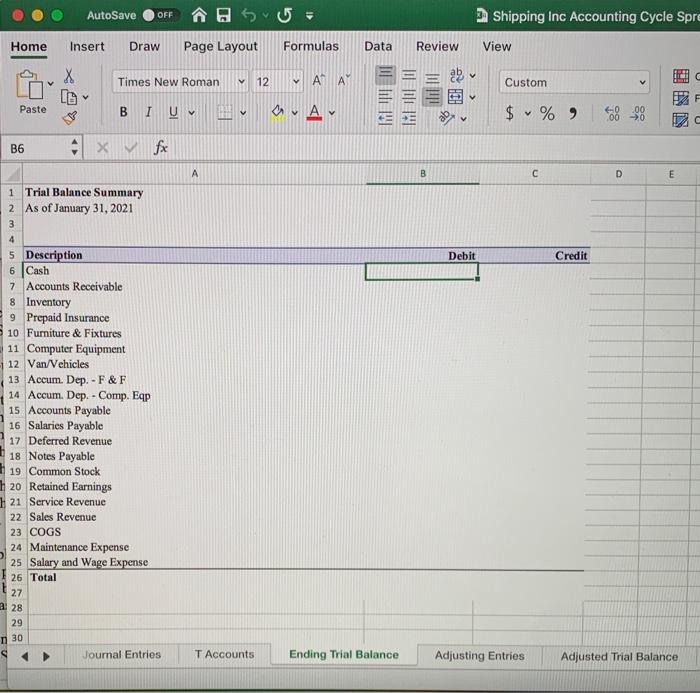
Task: Click the Increase Font Size icon
Action: (x=318, y=81)
